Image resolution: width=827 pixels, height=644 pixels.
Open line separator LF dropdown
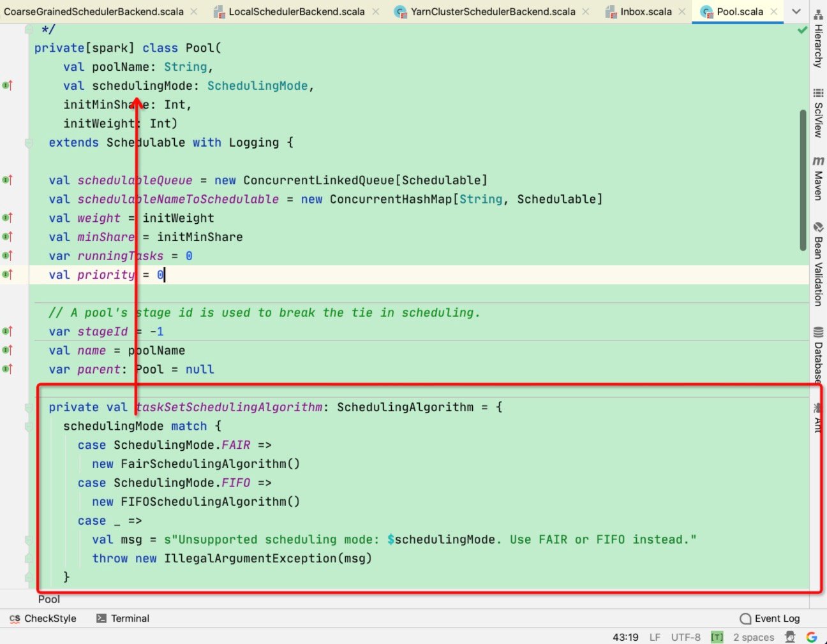pyautogui.click(x=655, y=637)
